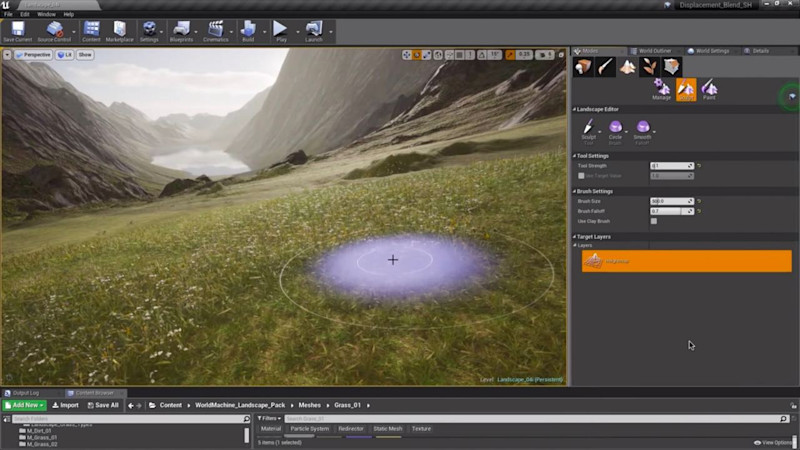Open the Help menu

[x=68, y=14]
